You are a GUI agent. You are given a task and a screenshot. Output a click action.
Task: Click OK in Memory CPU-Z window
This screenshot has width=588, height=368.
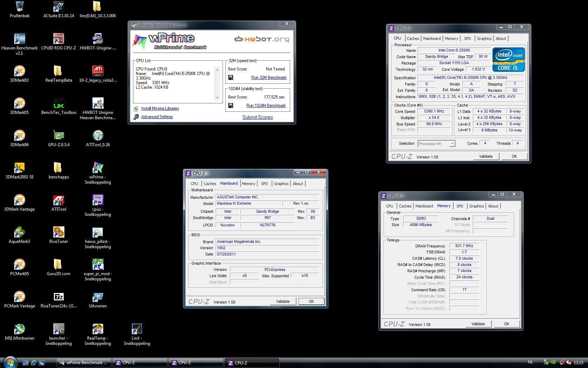point(506,324)
